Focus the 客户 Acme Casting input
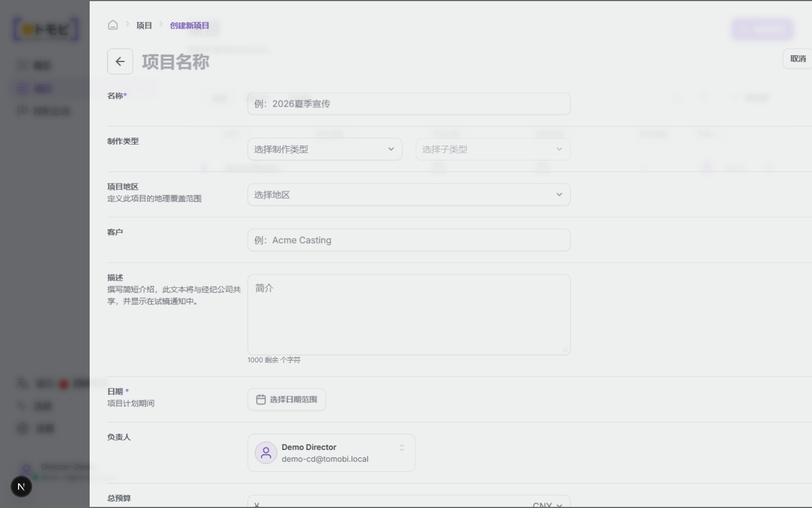The width and height of the screenshot is (812, 508). [409, 240]
